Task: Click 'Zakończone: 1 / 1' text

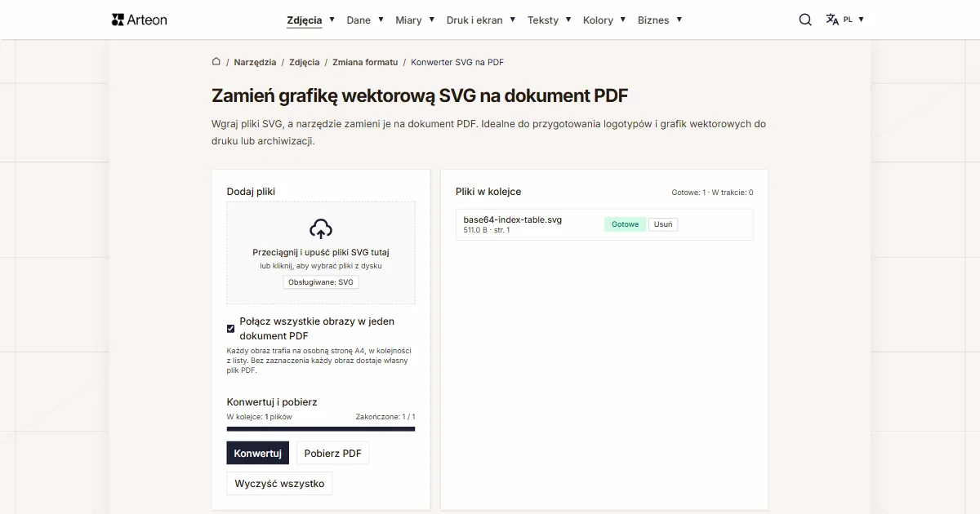Action: (x=385, y=416)
